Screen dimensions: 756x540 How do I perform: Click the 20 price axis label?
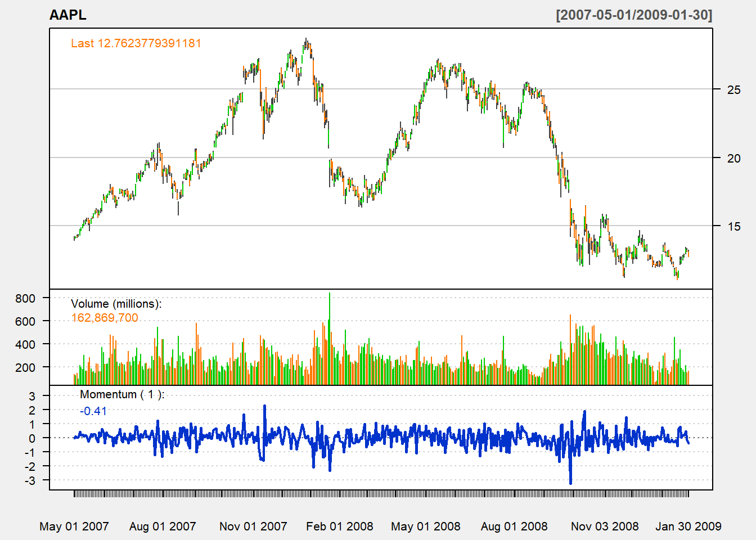(734, 158)
